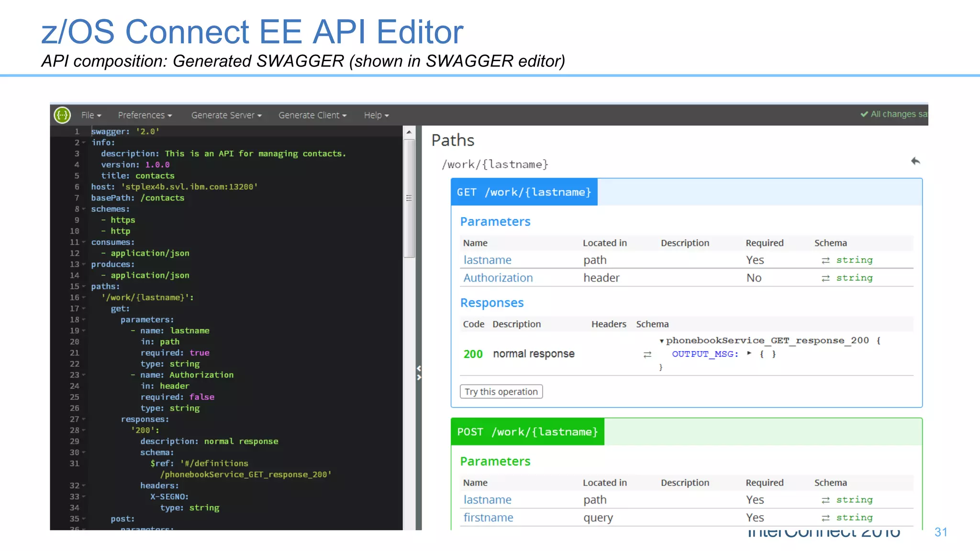Click 'required: true' on line 21
Image resolution: width=980 pixels, height=551 pixels.
click(175, 353)
